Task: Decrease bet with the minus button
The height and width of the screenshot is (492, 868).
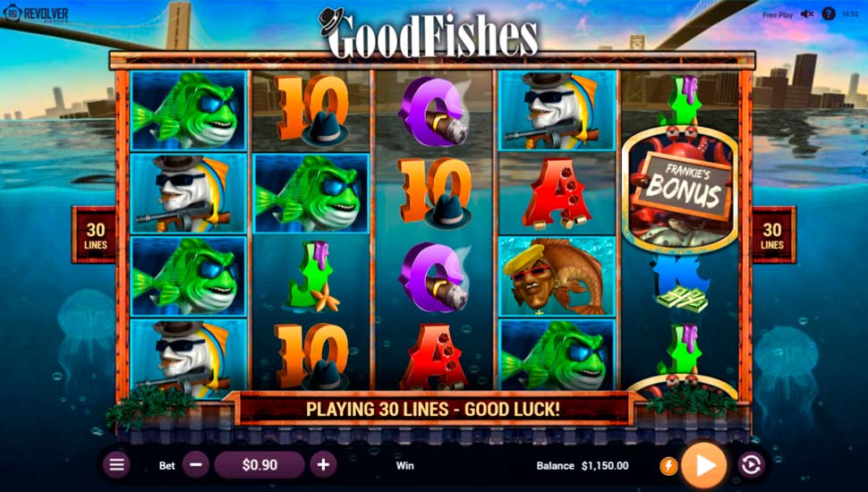Action: coord(196,465)
